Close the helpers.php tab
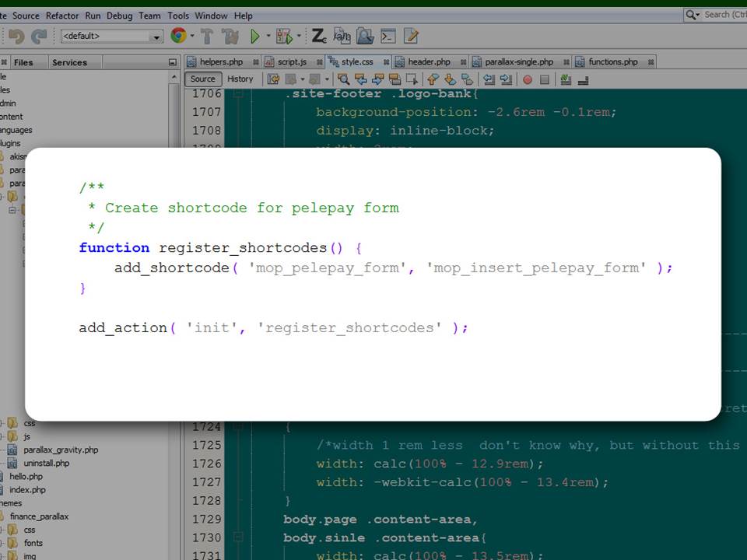The width and height of the screenshot is (747, 560). (x=255, y=62)
